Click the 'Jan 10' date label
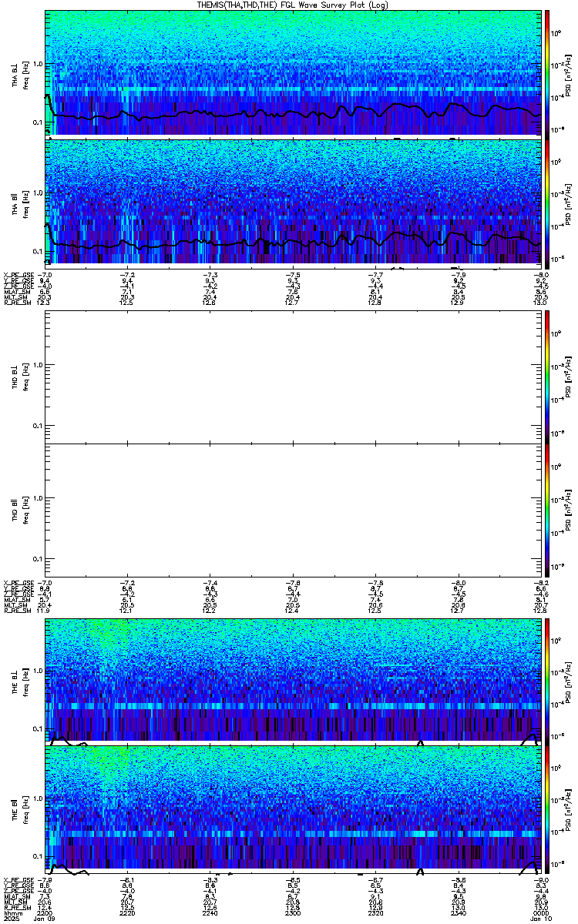The height and width of the screenshot is (924, 578). [541, 918]
